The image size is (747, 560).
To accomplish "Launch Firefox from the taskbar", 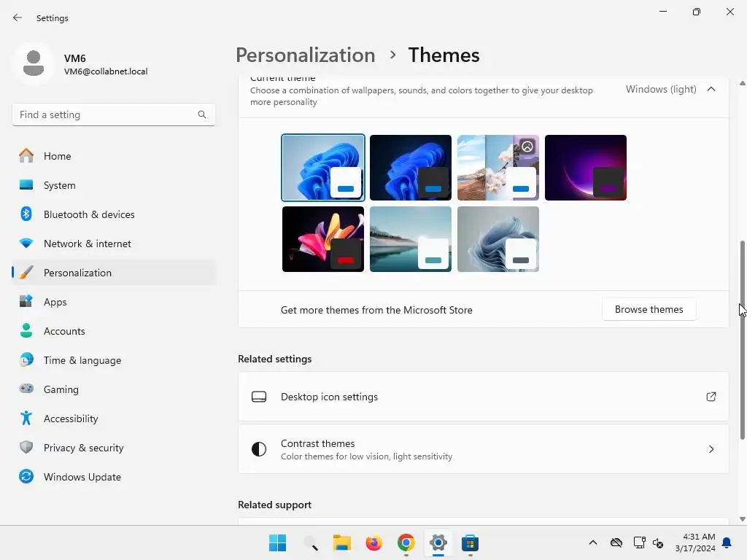I will tap(374, 542).
